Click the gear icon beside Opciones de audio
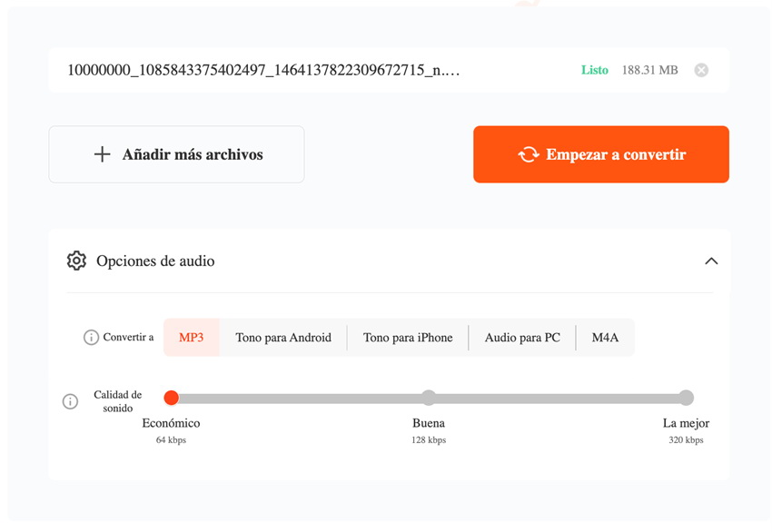 pyautogui.click(x=76, y=261)
